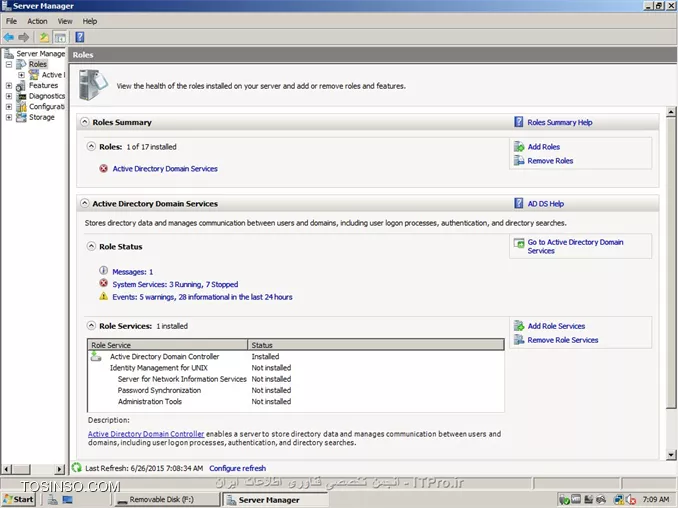
Task: Open the File menu
Action: point(11,21)
